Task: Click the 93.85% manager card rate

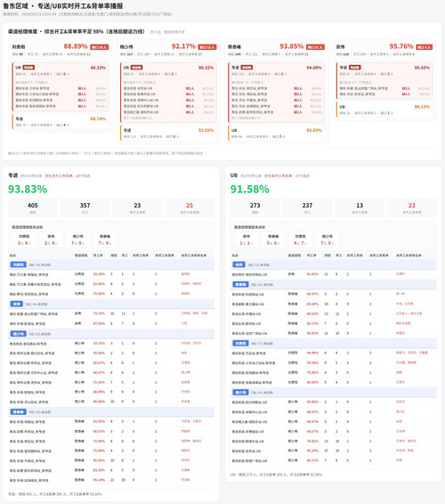Action: tap(291, 46)
